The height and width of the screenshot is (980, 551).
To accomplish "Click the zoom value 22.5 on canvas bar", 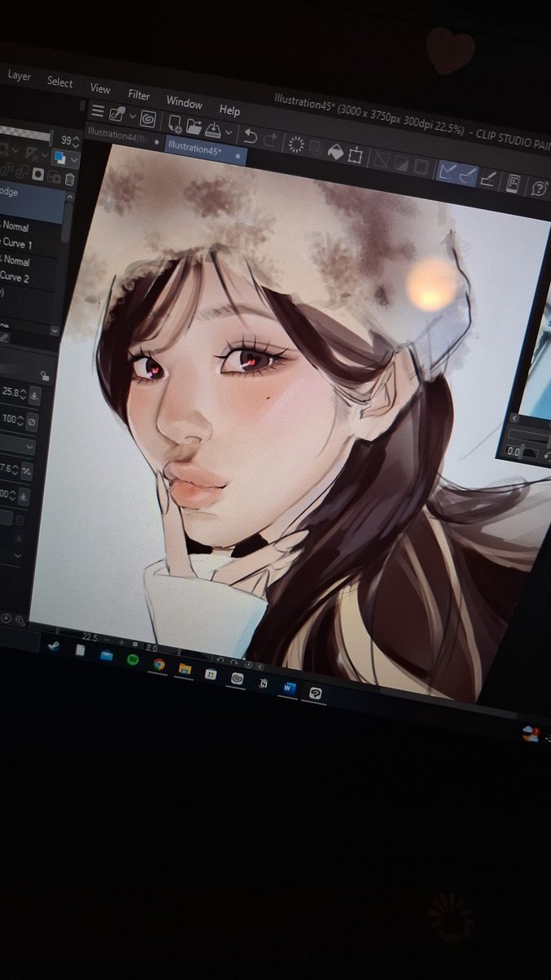I will click(90, 638).
